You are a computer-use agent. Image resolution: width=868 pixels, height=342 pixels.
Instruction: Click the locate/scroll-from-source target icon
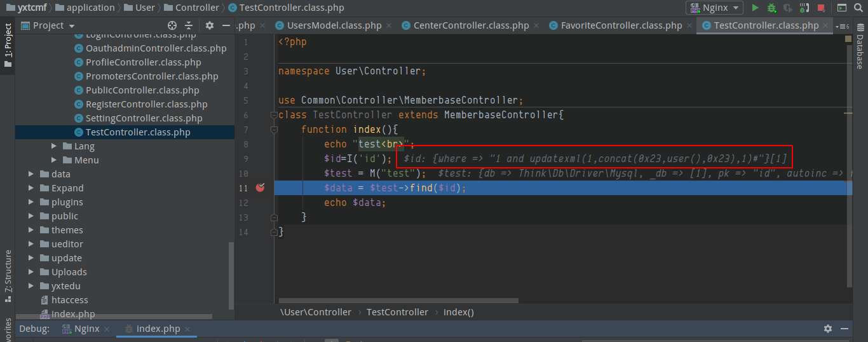click(x=172, y=25)
